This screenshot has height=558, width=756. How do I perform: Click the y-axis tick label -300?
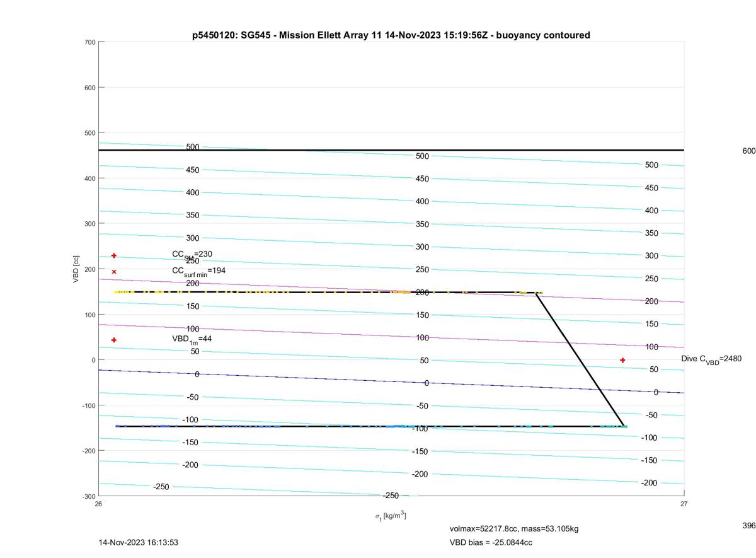point(88,496)
